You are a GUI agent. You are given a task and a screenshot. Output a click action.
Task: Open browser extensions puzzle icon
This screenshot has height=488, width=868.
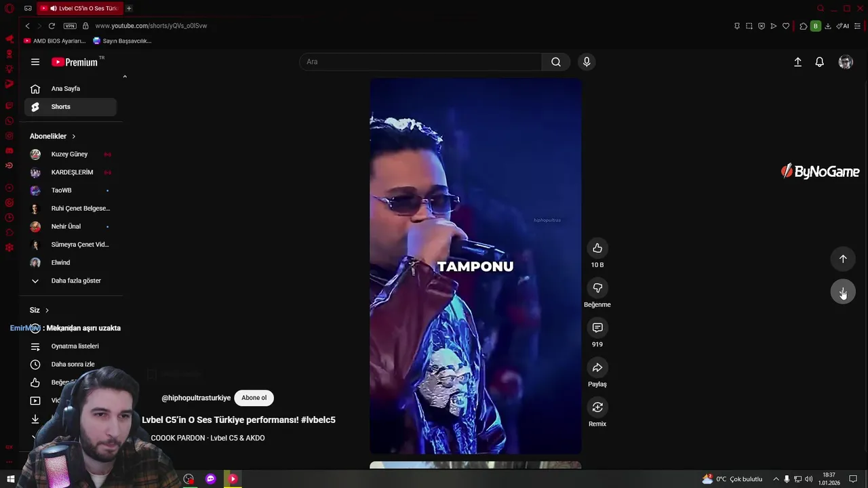803,26
